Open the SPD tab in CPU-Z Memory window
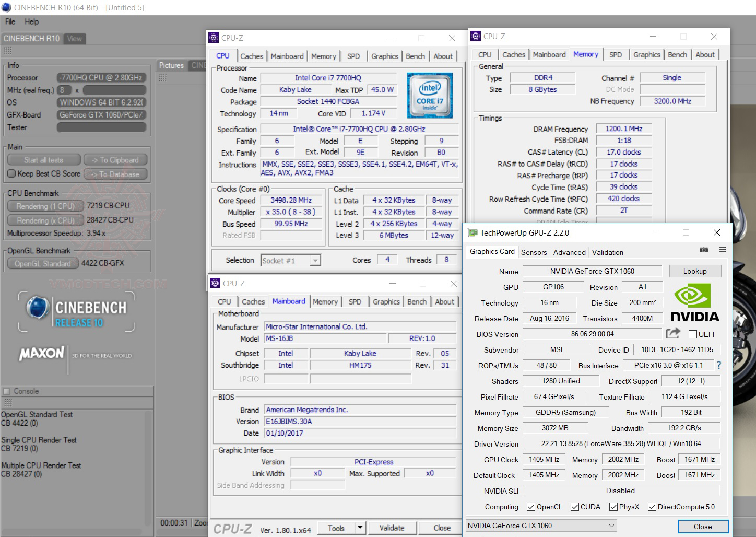 [616, 54]
